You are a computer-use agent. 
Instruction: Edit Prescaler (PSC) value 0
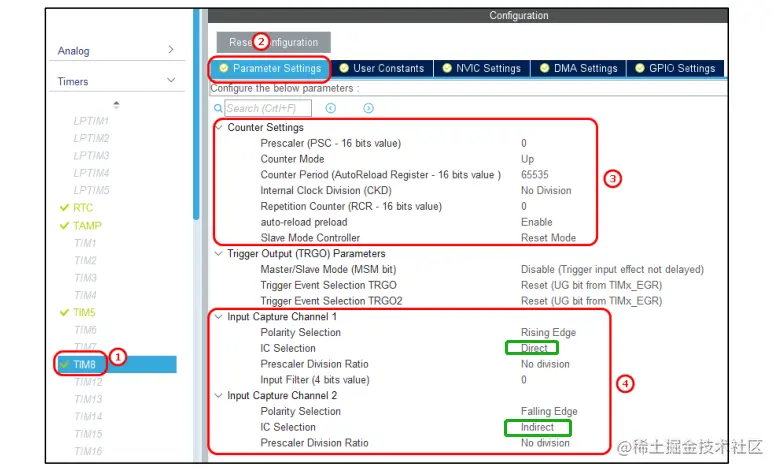(x=523, y=143)
